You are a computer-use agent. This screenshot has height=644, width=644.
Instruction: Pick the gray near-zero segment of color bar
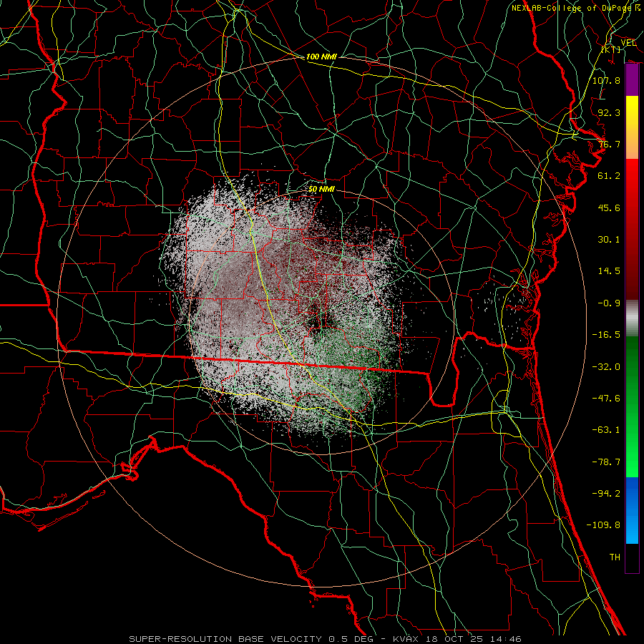click(632, 317)
